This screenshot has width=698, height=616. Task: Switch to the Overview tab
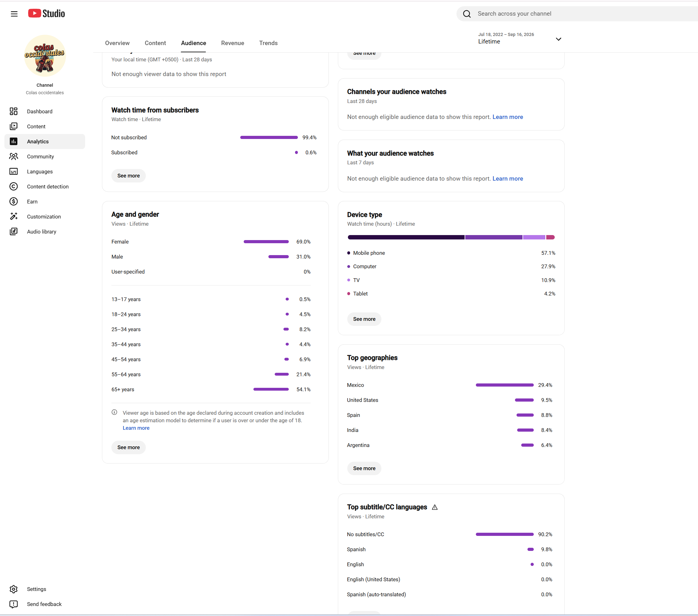coord(117,43)
